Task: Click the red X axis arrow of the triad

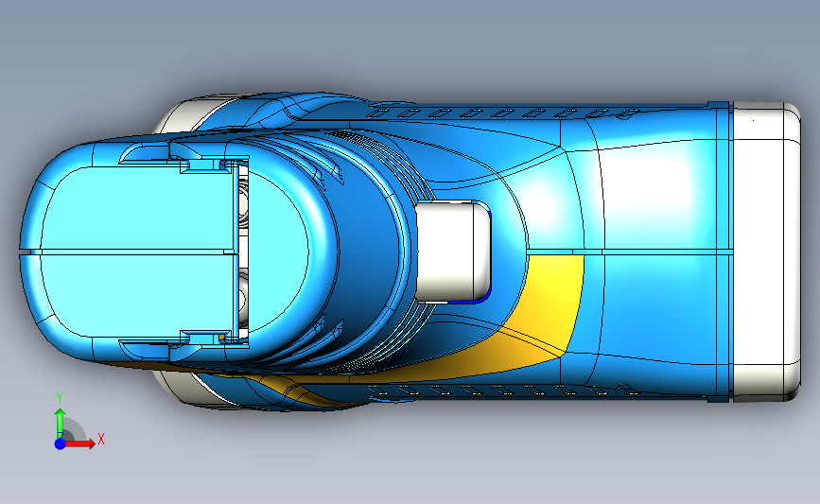Action: click(x=80, y=443)
